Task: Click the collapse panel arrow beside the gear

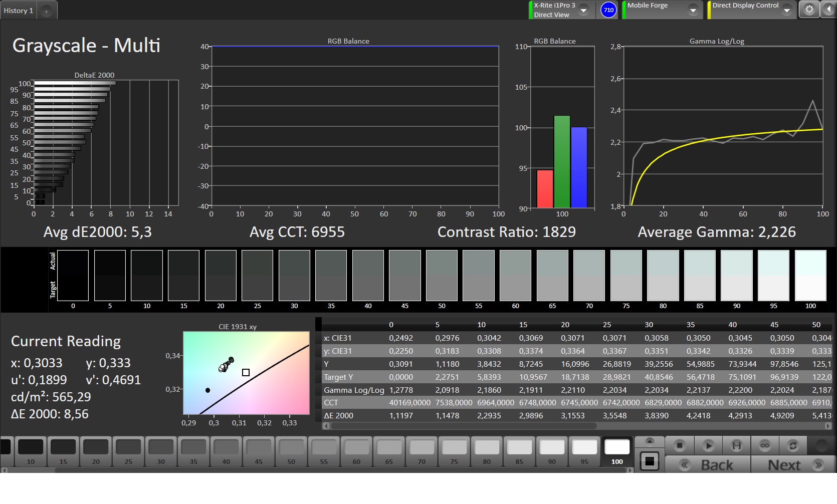Action: 828,10
